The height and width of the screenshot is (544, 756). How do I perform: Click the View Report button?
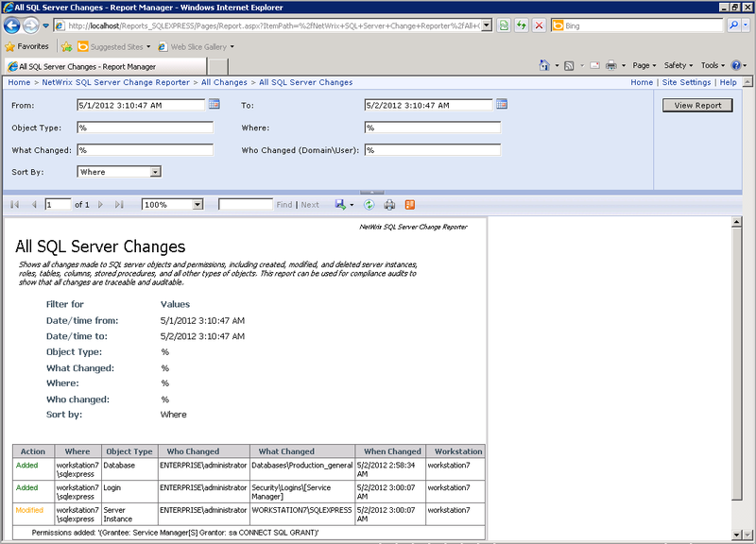pyautogui.click(x=697, y=105)
